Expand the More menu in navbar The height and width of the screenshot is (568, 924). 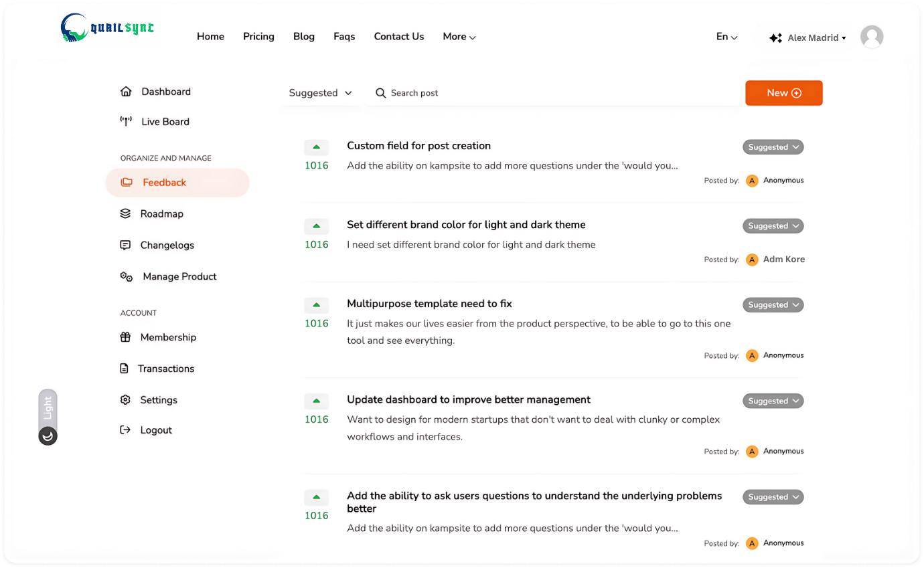coord(459,37)
